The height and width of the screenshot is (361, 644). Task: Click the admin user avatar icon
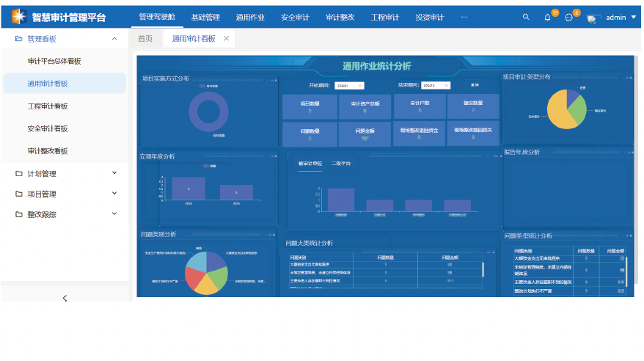coord(593,18)
